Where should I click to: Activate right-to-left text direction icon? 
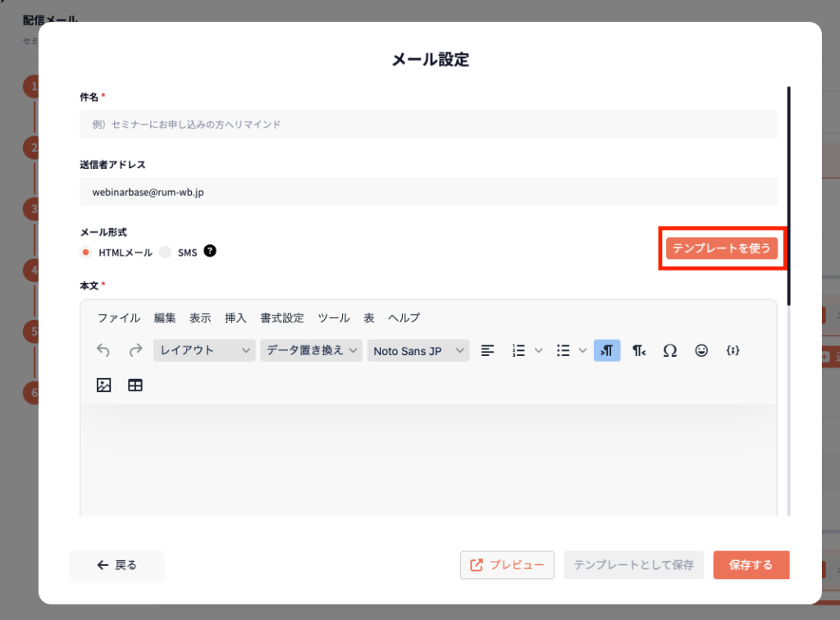[x=638, y=350]
